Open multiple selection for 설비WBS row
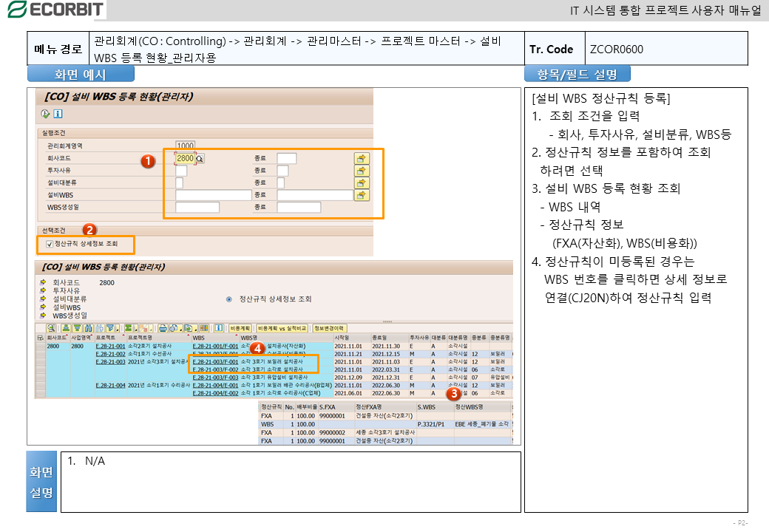 [x=362, y=195]
